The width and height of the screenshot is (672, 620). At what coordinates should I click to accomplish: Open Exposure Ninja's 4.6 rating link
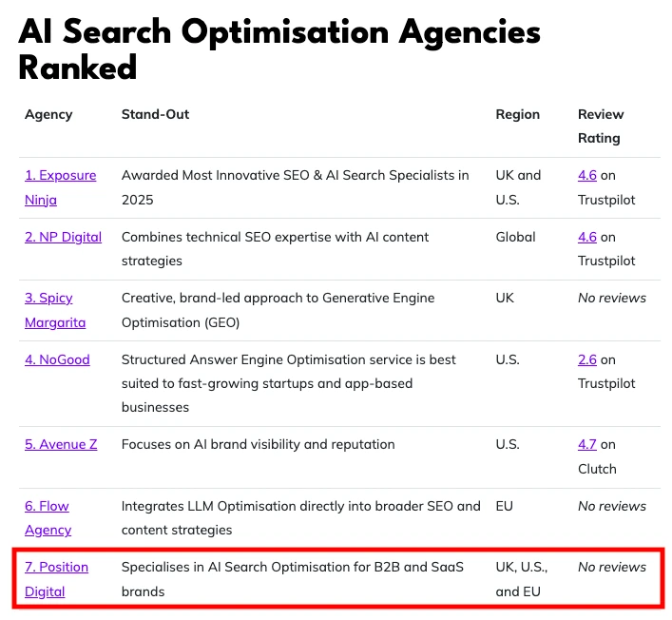click(x=587, y=176)
